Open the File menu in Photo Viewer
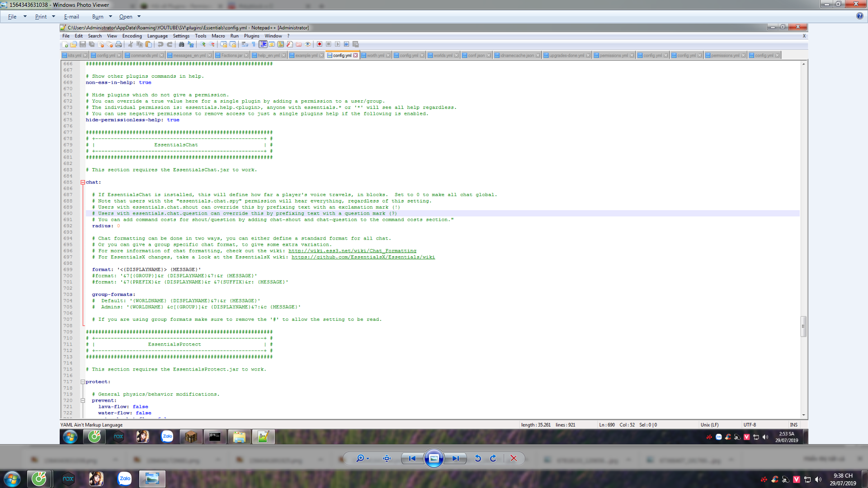The height and width of the screenshot is (488, 868). coord(12,17)
